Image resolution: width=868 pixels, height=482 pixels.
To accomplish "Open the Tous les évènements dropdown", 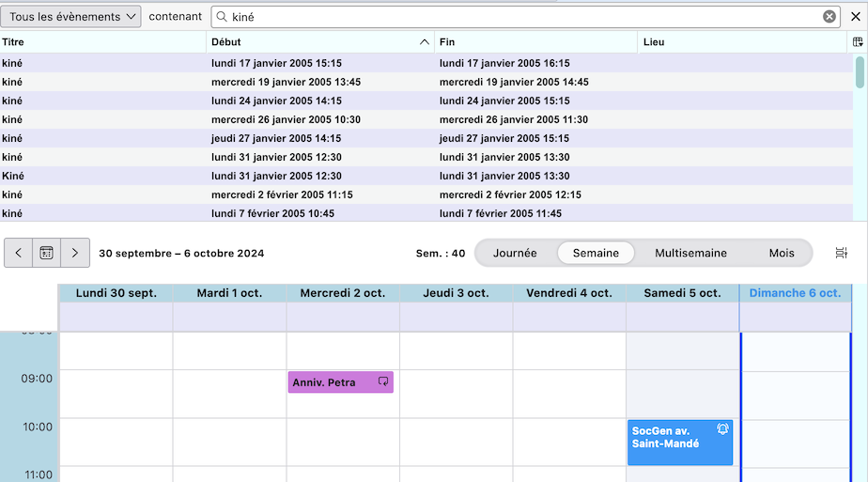I will (71, 17).
